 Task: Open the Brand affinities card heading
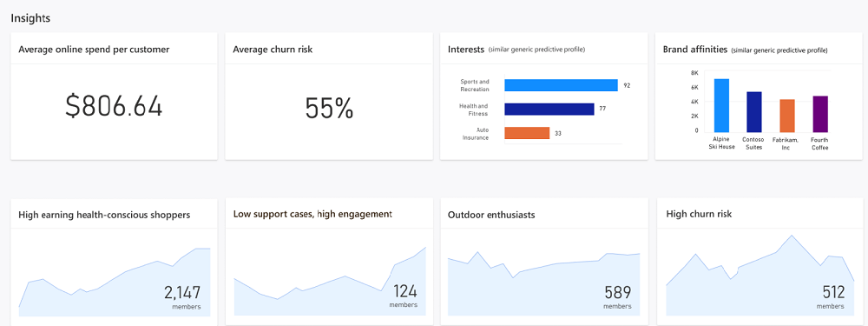tap(695, 50)
